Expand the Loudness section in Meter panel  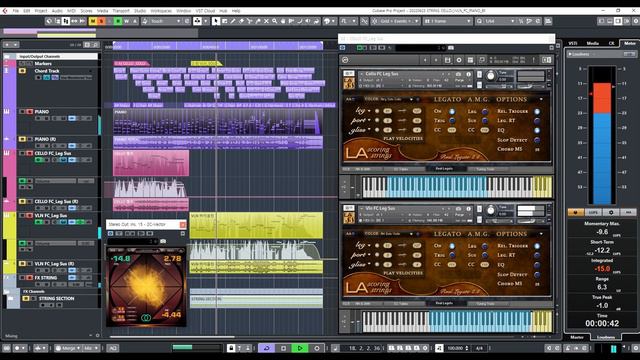[570, 54]
